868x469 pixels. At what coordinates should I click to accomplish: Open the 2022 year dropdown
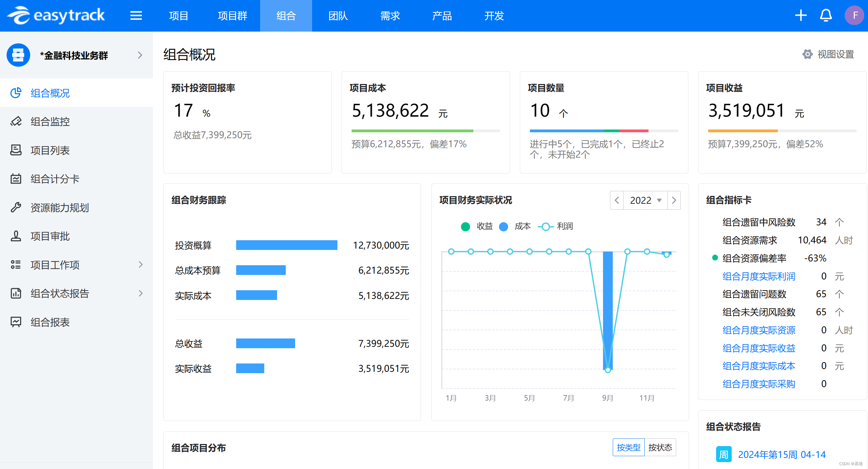tap(645, 200)
